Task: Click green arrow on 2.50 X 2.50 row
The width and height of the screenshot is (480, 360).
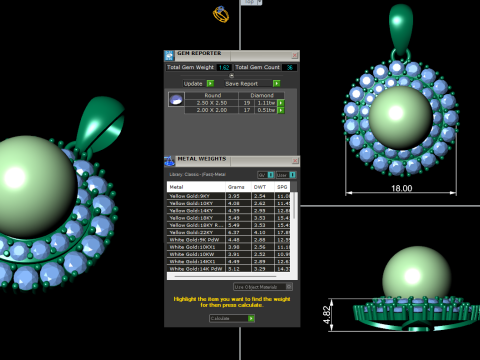Action: pyautogui.click(x=281, y=103)
